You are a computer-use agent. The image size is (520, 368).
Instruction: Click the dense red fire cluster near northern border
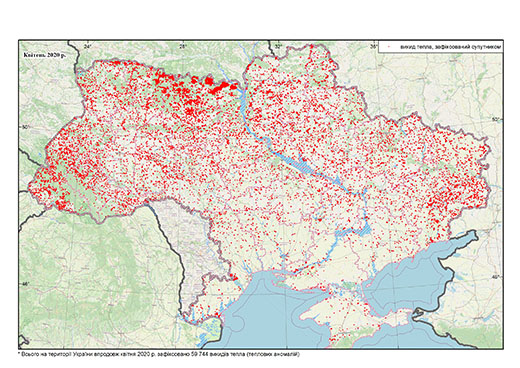[x=213, y=84]
